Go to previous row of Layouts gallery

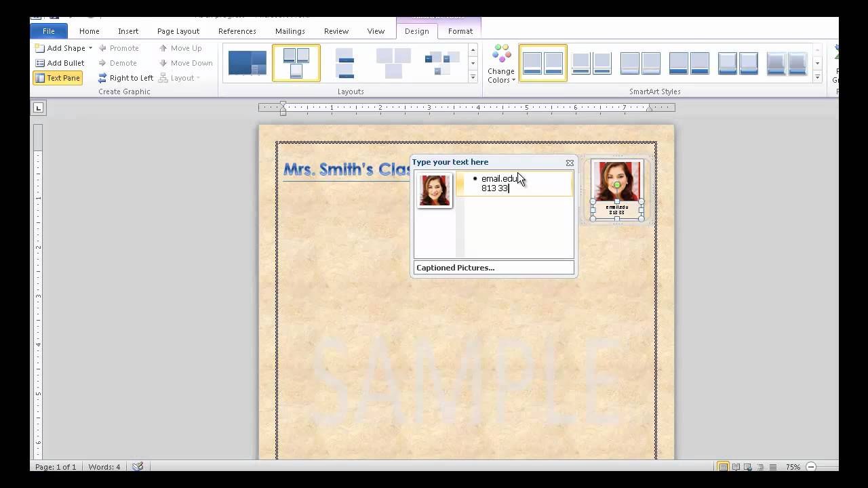(x=473, y=50)
